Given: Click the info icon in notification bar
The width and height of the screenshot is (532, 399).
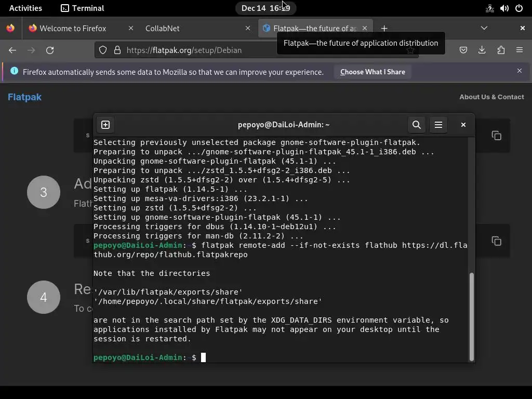Looking at the screenshot, I should click(x=14, y=71).
